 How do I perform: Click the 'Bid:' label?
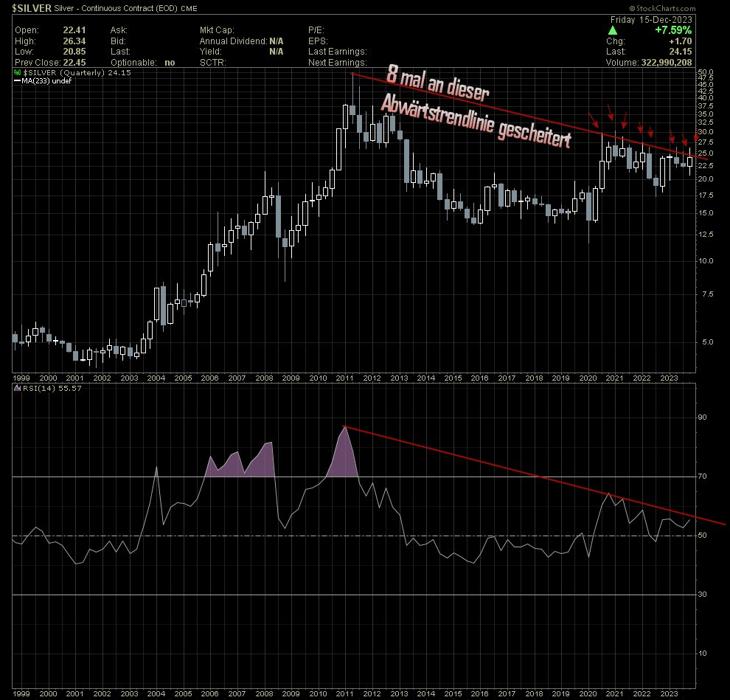118,41
